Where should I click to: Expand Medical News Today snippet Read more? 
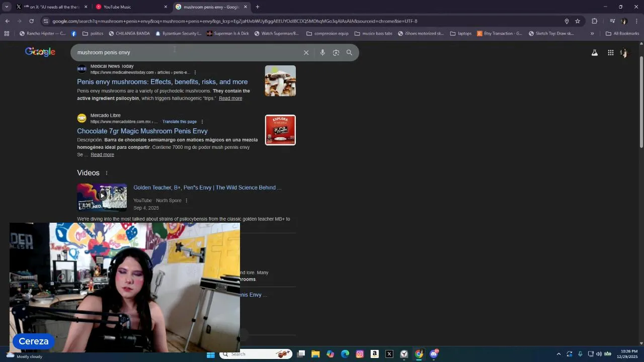coord(230,99)
